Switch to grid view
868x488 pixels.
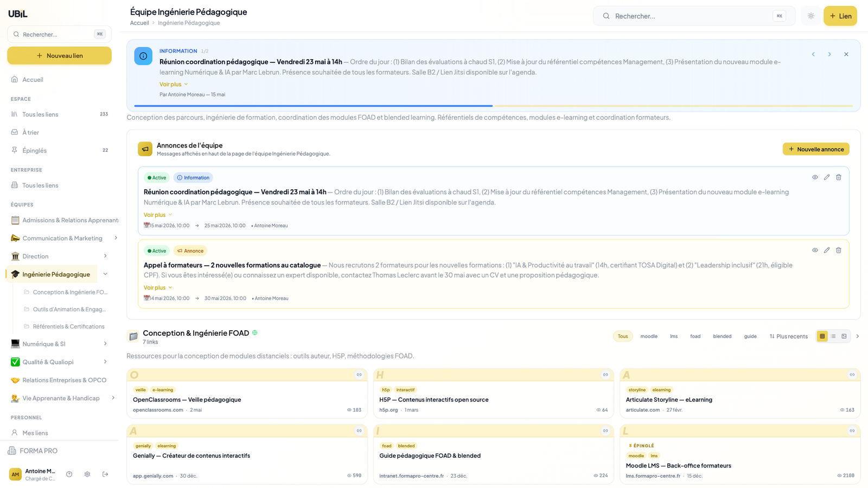click(822, 336)
